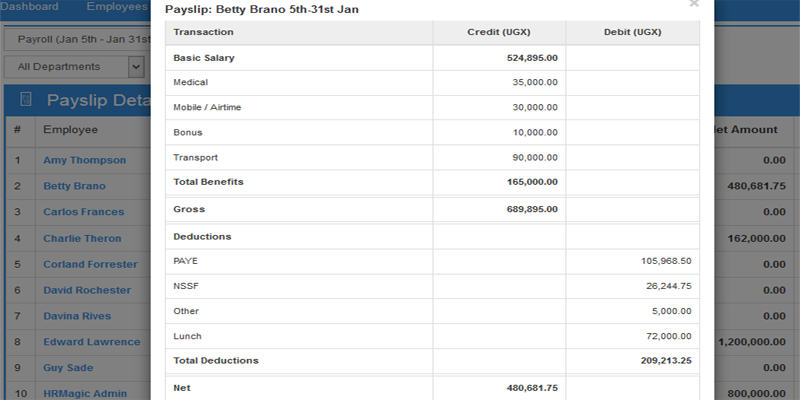800x400 pixels.
Task: Click the Charlie Theron name link
Action: (x=82, y=238)
